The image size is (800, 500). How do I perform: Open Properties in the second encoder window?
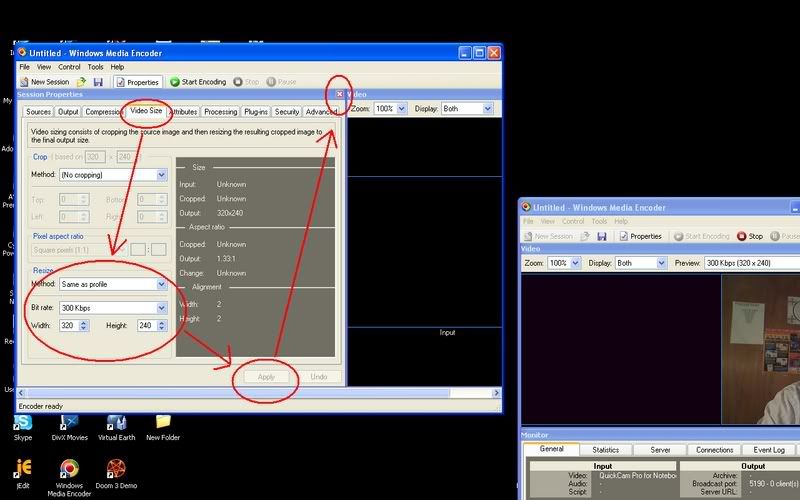click(x=640, y=236)
